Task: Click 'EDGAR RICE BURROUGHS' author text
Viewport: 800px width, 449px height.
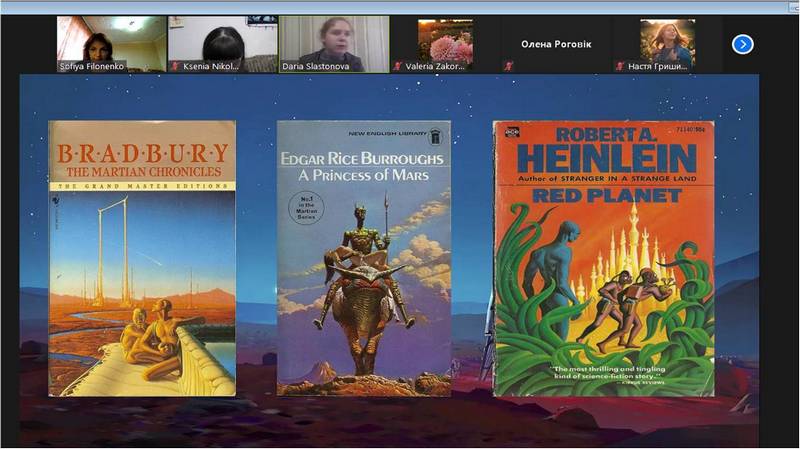Action: (x=362, y=159)
